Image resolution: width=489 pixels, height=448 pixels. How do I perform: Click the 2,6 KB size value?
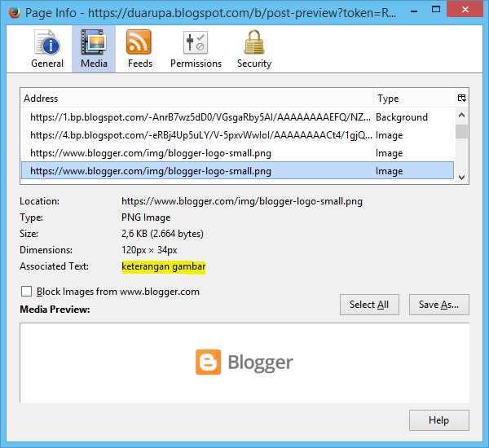[162, 234]
